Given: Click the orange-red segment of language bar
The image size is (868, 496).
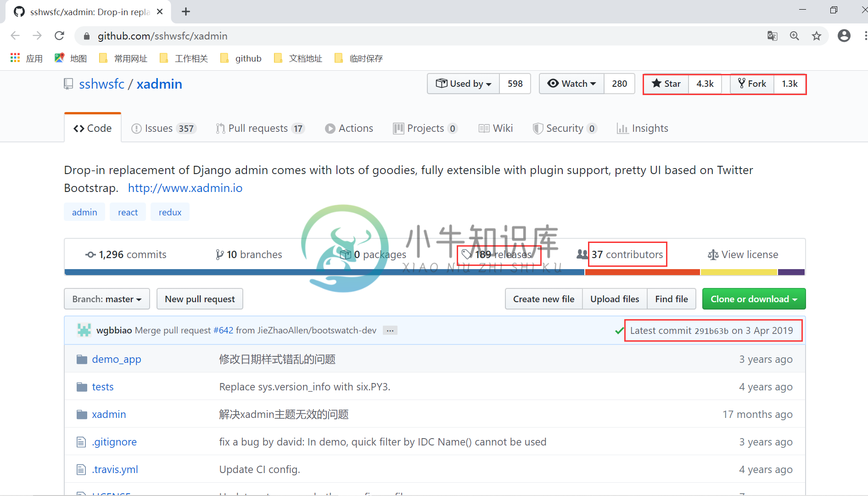Looking at the screenshot, I should [643, 272].
